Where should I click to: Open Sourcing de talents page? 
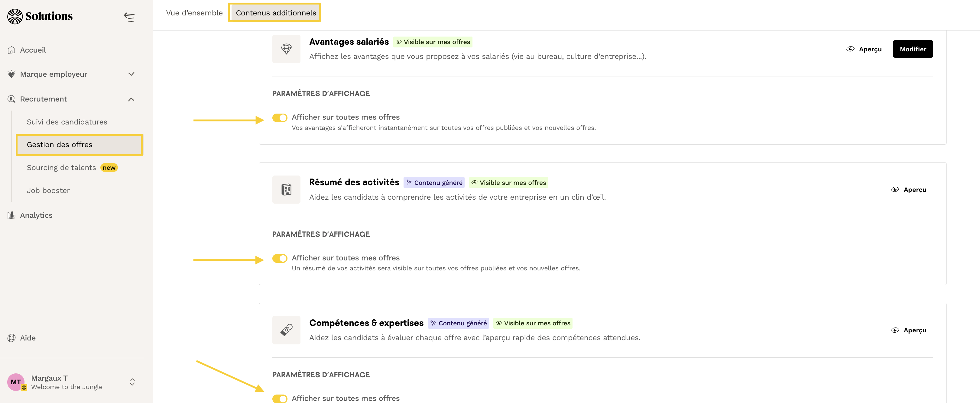pos(61,168)
